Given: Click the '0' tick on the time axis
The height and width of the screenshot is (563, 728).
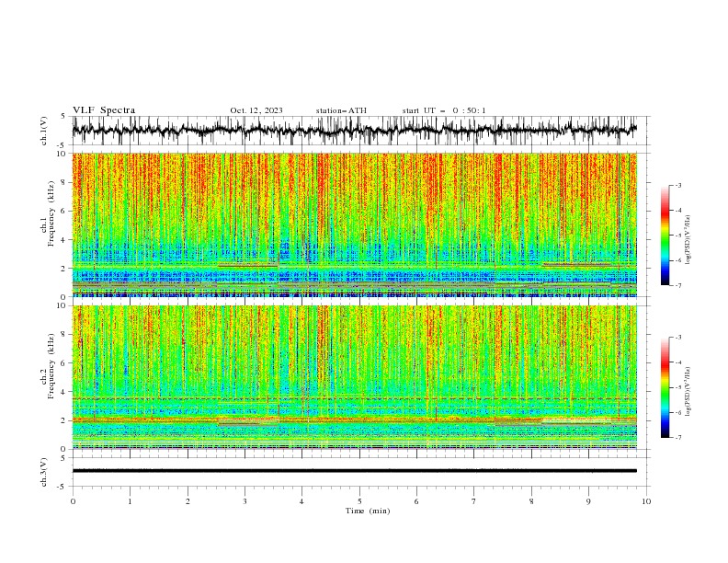Looking at the screenshot, I should 73,501.
